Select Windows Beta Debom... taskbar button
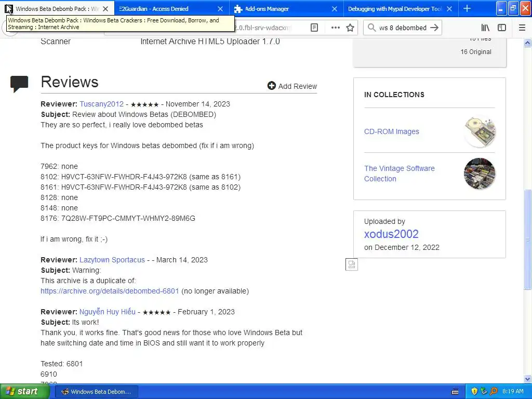This screenshot has height=399, width=532. (x=96, y=392)
